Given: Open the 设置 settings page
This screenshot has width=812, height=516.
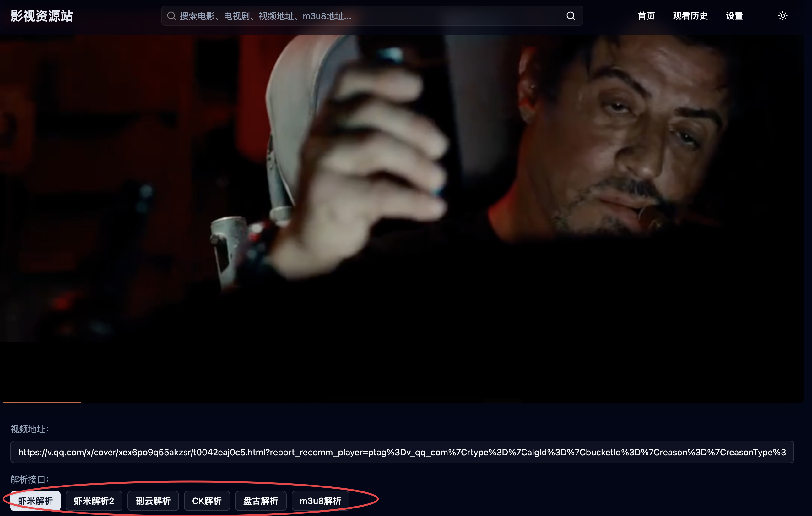Looking at the screenshot, I should (x=734, y=16).
